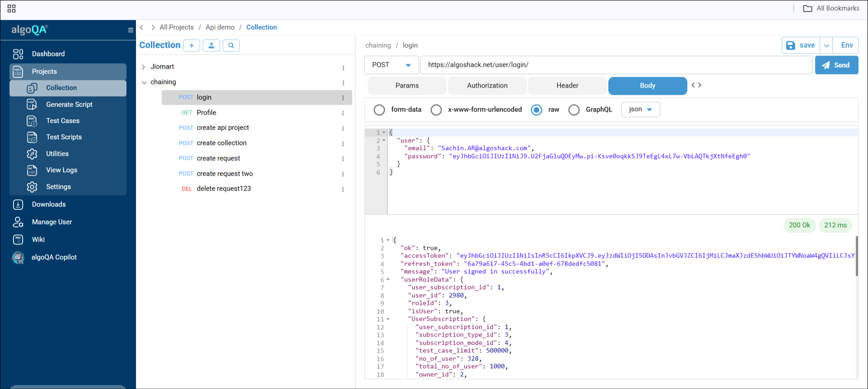Viewport: 868px width, 389px height.
Task: Select the GraphQL radio button
Action: (x=574, y=110)
